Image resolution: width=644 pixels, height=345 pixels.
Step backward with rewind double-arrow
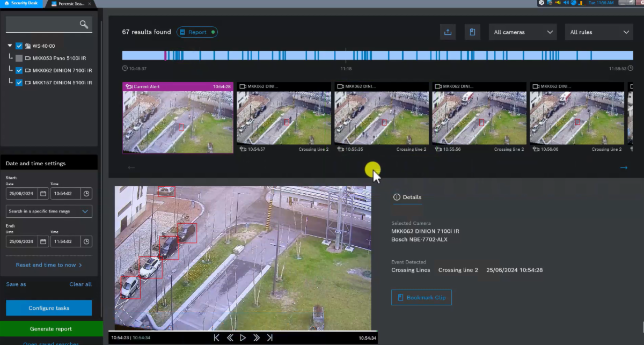[230, 337]
